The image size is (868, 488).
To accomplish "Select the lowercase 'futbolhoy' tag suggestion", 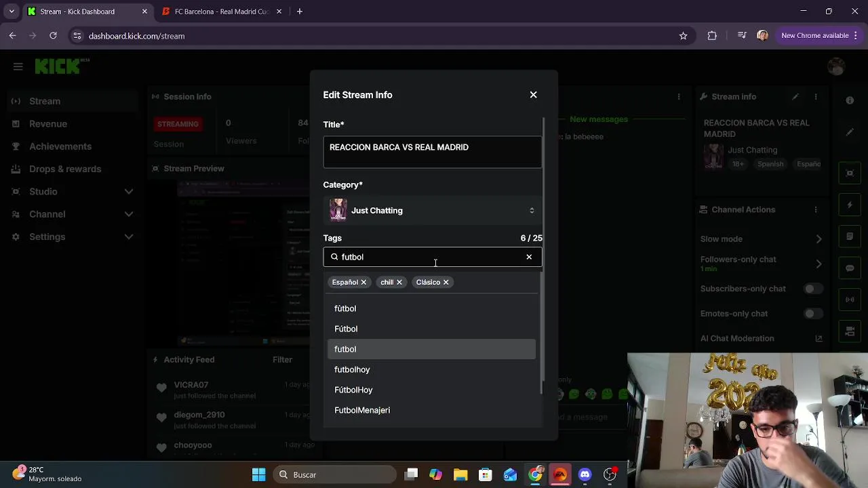I will [x=431, y=369].
